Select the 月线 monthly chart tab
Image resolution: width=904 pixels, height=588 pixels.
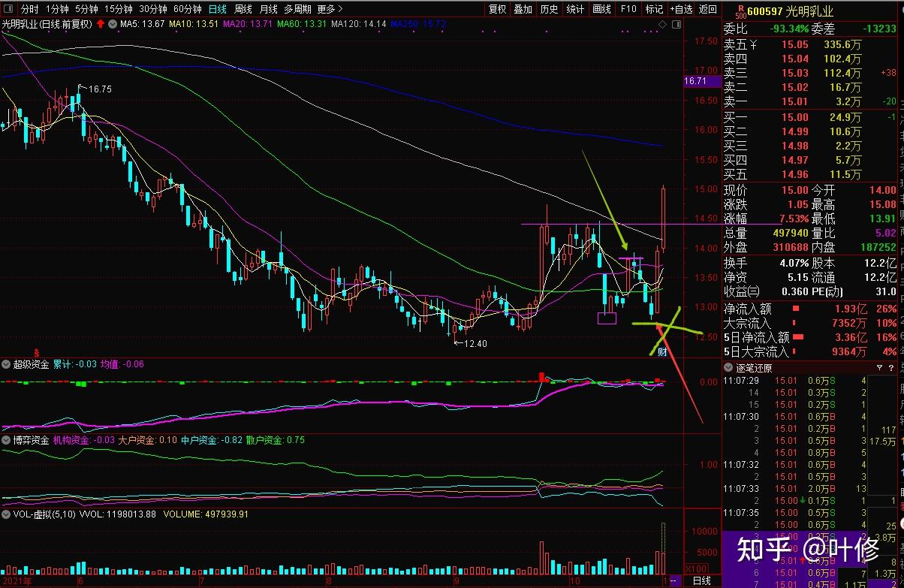coord(268,10)
